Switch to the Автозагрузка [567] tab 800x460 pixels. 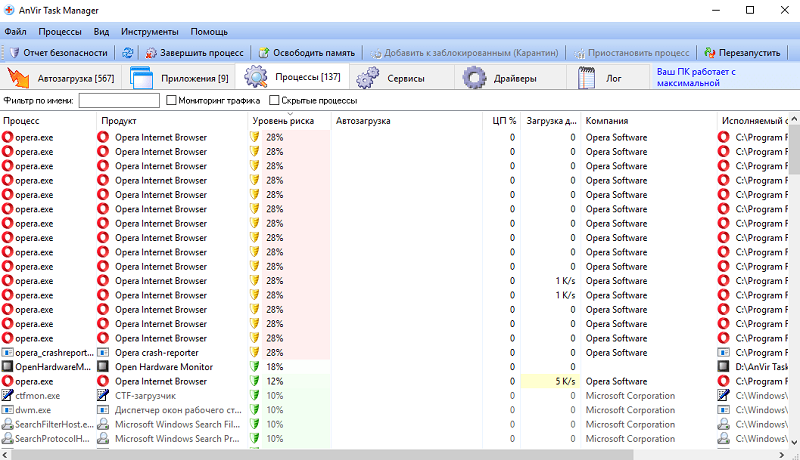pyautogui.click(x=61, y=78)
